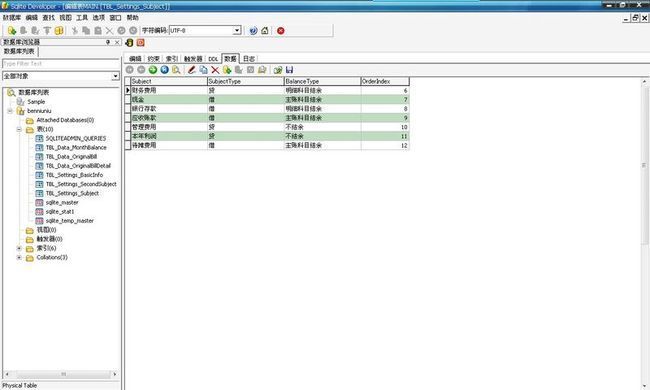Click the red X delete record icon
This screenshot has height=390, width=650.
[x=215, y=70]
